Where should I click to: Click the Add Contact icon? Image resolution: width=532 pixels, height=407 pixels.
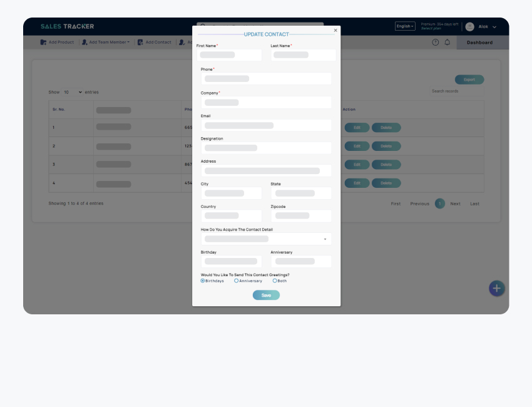click(x=141, y=43)
